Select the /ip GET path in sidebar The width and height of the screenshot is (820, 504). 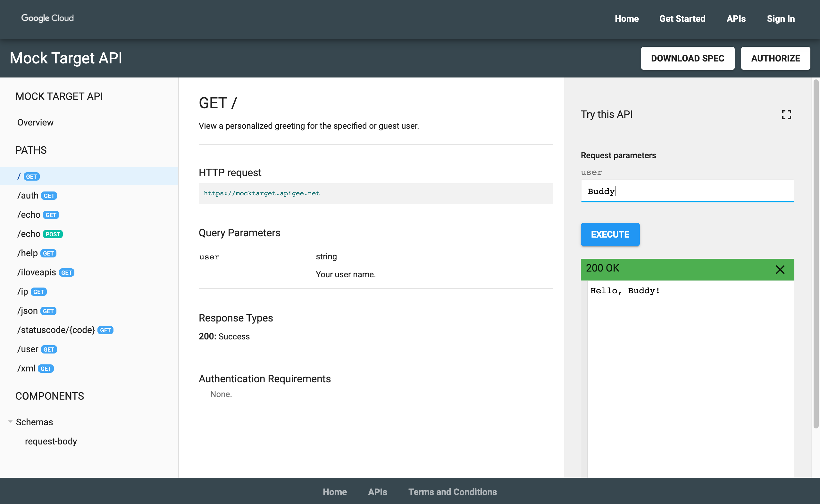point(31,291)
